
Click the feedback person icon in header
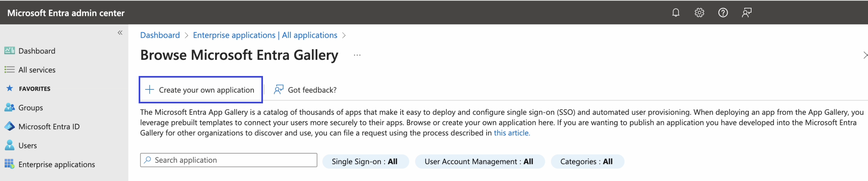pyautogui.click(x=746, y=13)
